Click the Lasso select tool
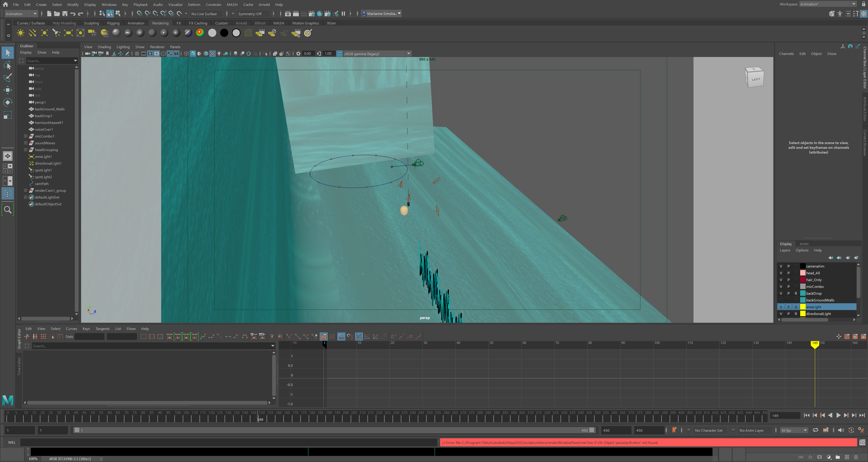This screenshot has width=868, height=462. click(x=7, y=65)
